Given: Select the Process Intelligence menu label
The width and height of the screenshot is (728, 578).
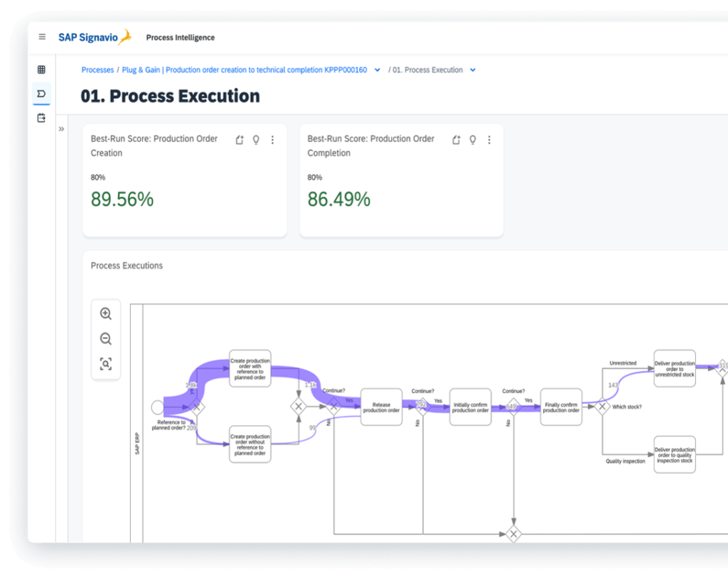Looking at the screenshot, I should pyautogui.click(x=180, y=37).
